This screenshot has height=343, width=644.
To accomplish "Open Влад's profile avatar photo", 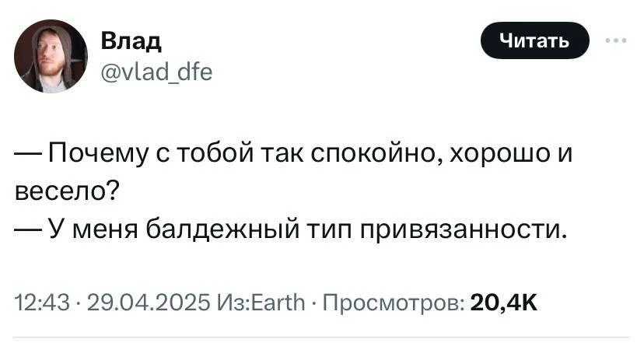I will 52,57.
